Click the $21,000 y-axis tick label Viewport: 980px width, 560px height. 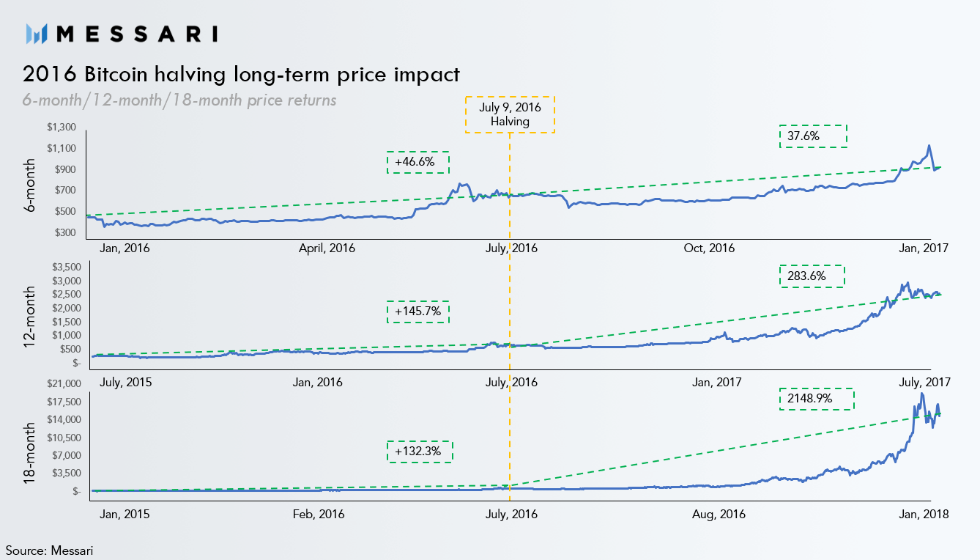pyautogui.click(x=63, y=383)
